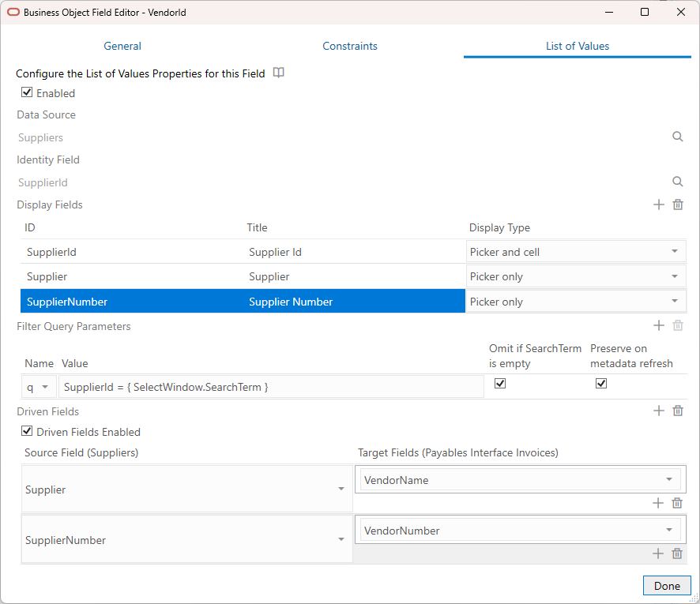Image resolution: width=700 pixels, height=604 pixels.
Task: Click the filter query Value input field
Action: (x=270, y=387)
